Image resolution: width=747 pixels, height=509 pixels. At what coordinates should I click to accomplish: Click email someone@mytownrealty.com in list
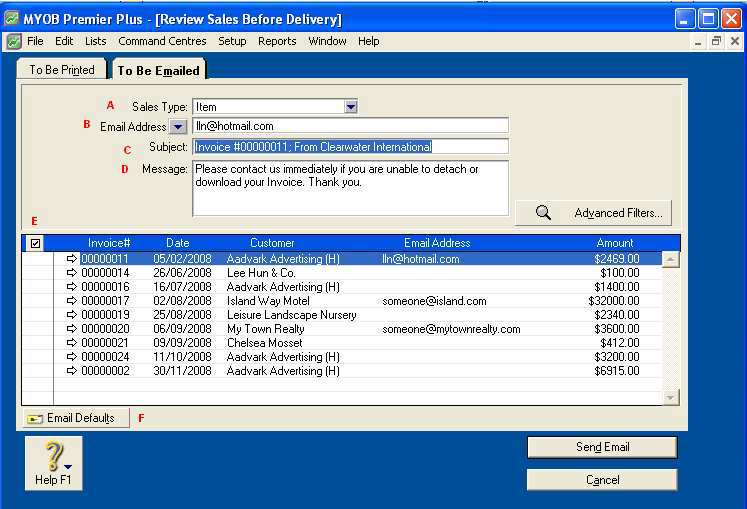pos(451,329)
